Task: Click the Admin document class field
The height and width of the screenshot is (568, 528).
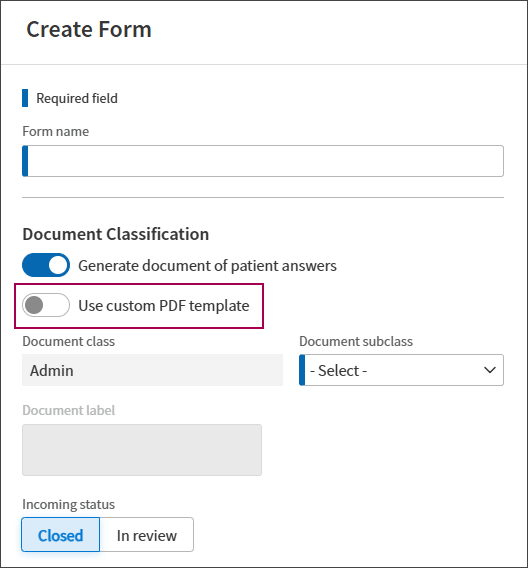Action: pyautogui.click(x=152, y=370)
